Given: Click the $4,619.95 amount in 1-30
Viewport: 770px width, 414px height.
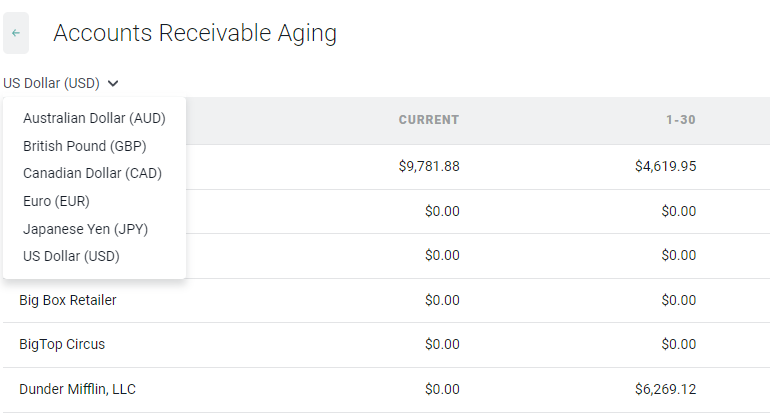Looking at the screenshot, I should click(x=665, y=166).
